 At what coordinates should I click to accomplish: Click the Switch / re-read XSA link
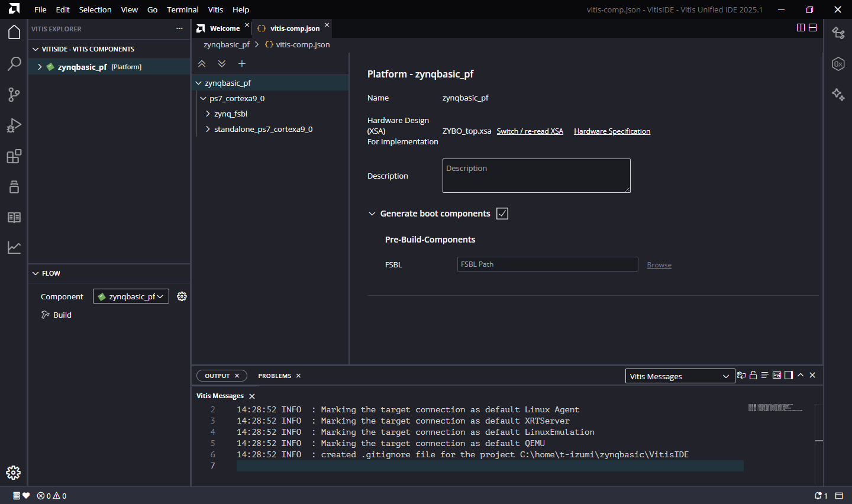point(530,131)
